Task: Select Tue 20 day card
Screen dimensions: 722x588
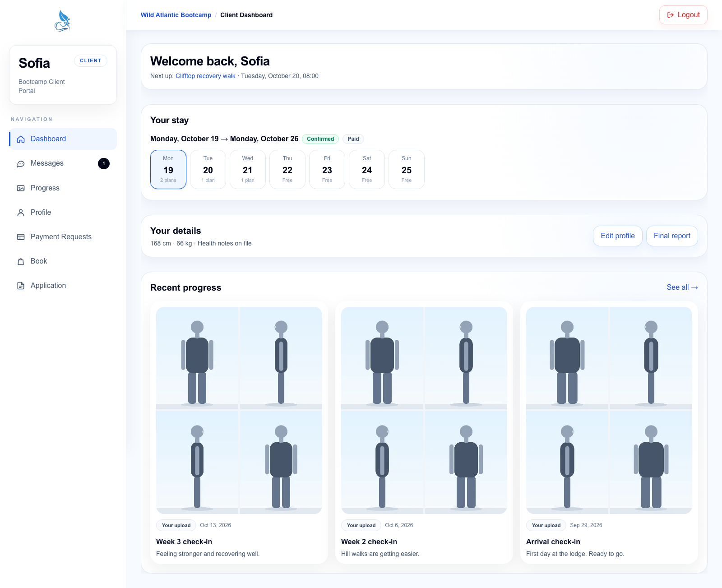Action: click(208, 169)
